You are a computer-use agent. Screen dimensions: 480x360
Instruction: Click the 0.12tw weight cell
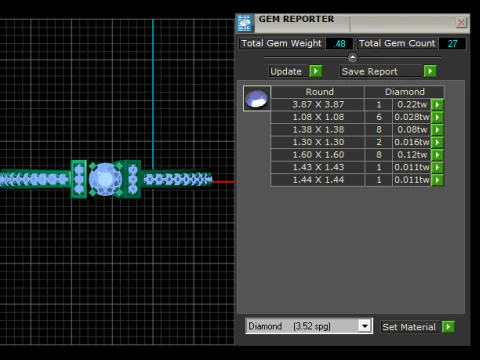click(412, 155)
